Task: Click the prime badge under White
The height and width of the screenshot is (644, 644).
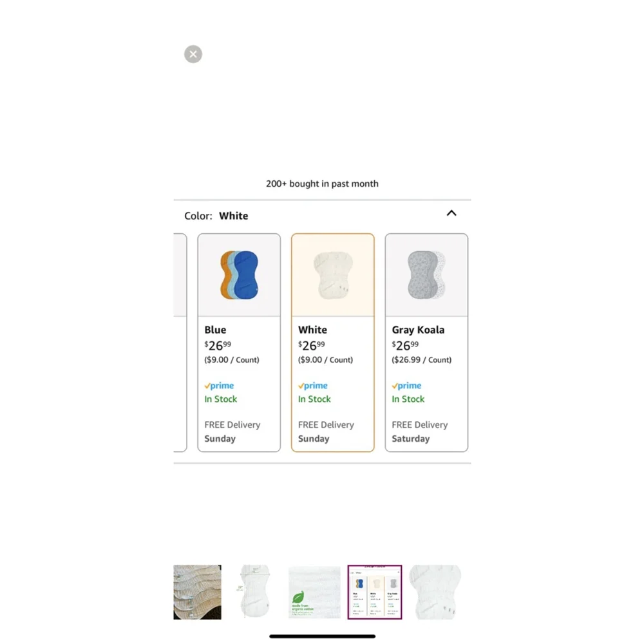Action: point(312,386)
